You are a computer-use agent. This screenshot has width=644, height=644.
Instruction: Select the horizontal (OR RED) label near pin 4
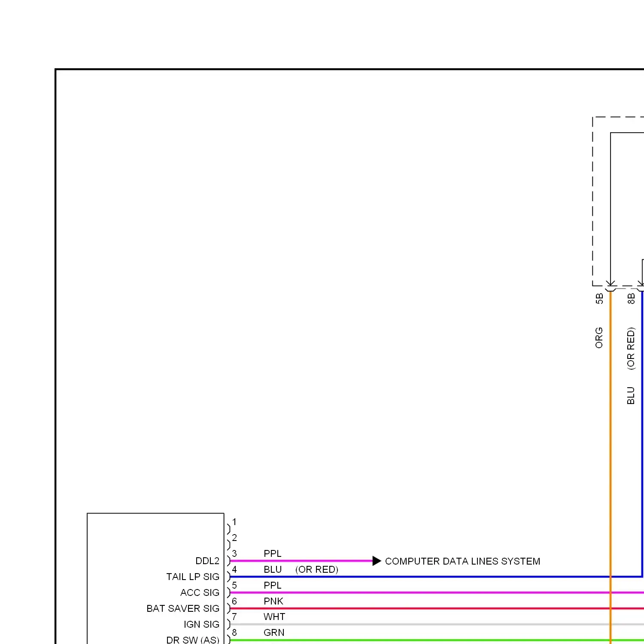317,570
